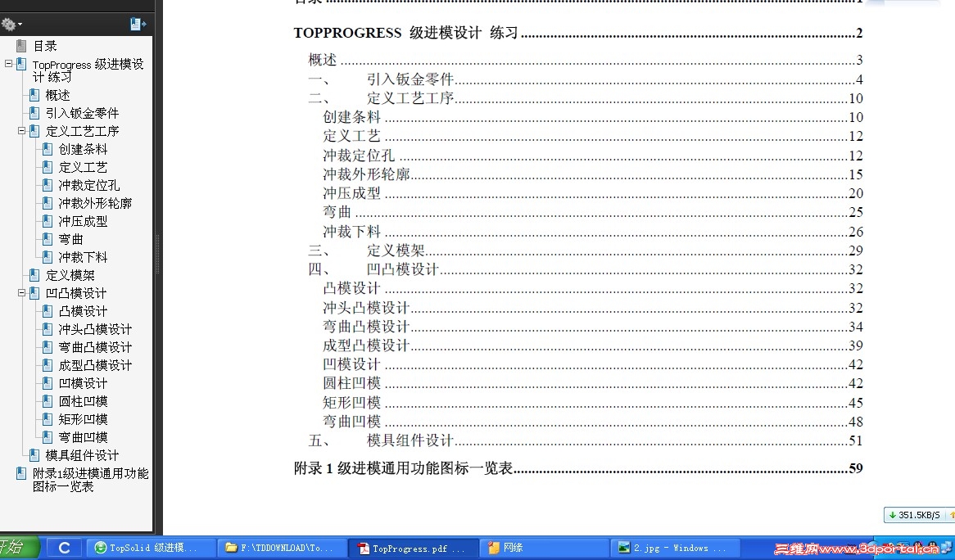
Task: Select the 弯曲凹模 bookmark
Action: [84, 438]
